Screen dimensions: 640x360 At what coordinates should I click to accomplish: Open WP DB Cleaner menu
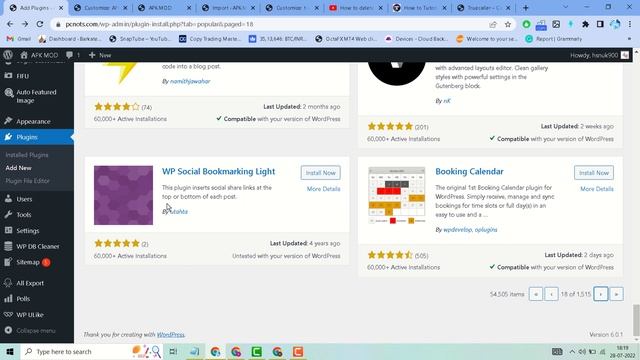[x=37, y=247]
